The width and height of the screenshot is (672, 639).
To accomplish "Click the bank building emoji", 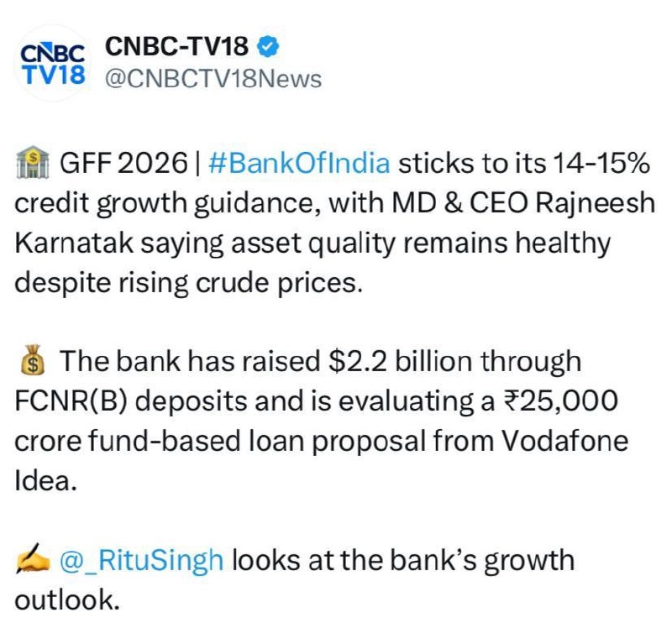I will tap(33, 162).
